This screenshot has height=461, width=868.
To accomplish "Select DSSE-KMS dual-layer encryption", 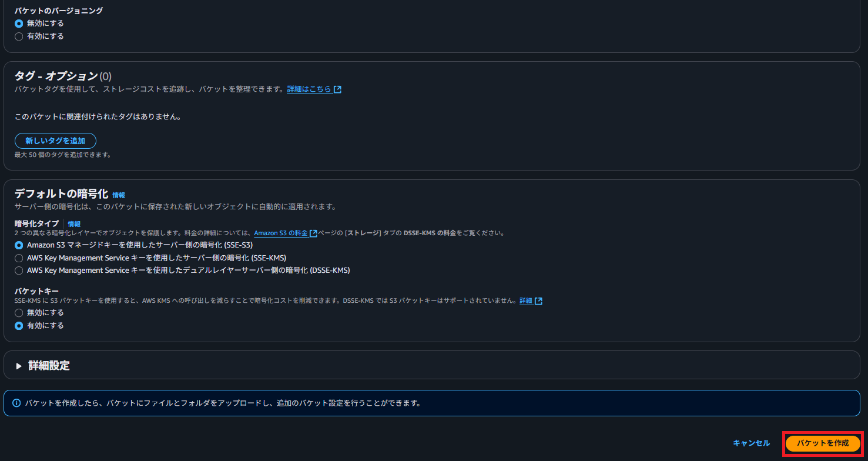I will coord(18,270).
